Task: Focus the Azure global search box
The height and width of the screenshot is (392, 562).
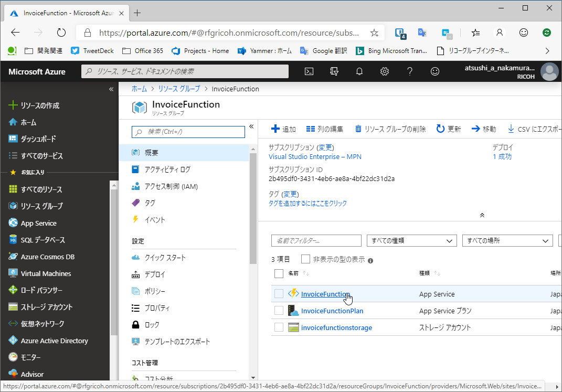Action: (x=185, y=71)
